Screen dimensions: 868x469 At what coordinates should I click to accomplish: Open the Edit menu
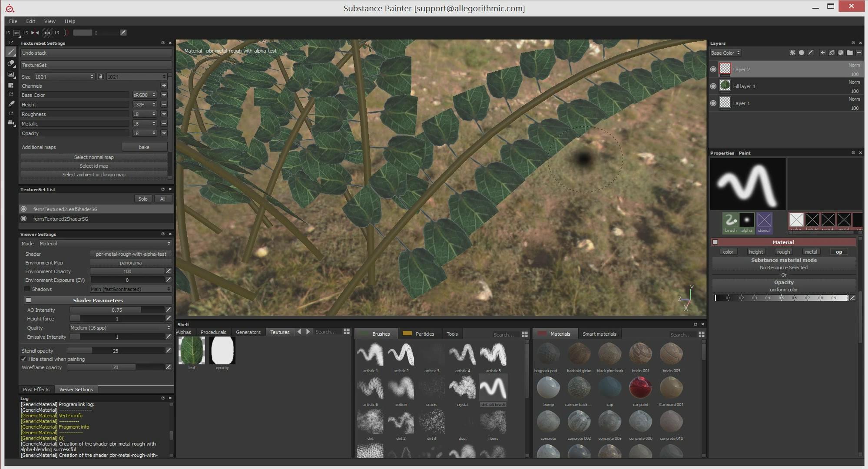point(30,21)
